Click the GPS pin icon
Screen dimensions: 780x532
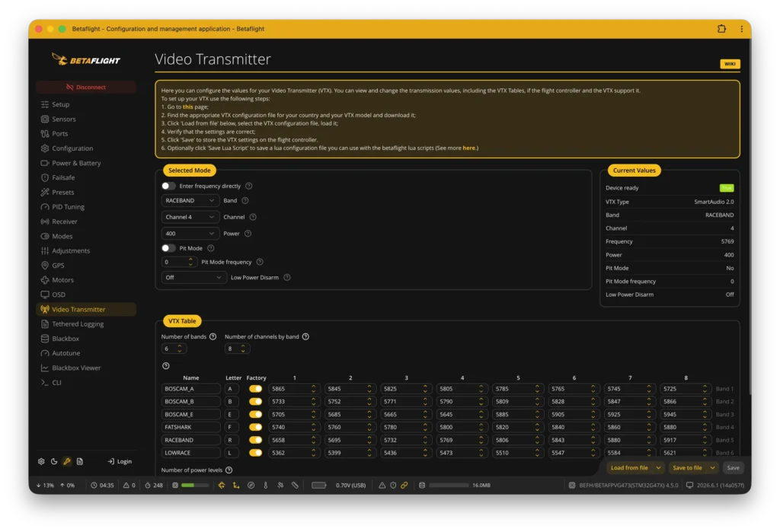[45, 266]
